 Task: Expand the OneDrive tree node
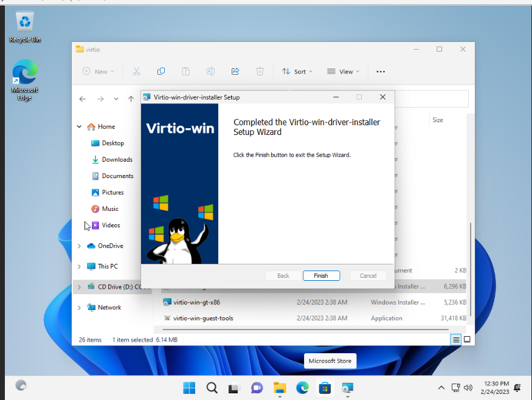(x=79, y=246)
